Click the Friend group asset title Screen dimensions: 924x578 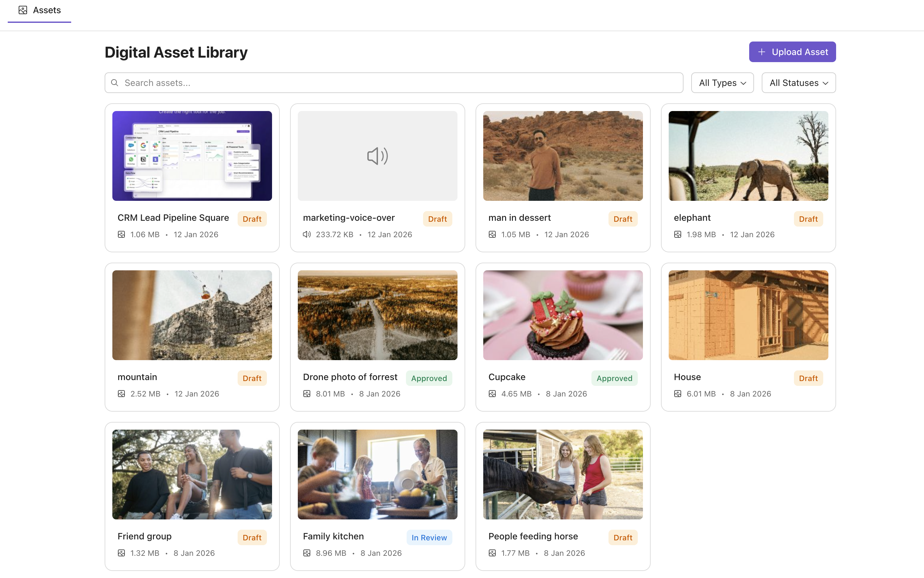[145, 536]
